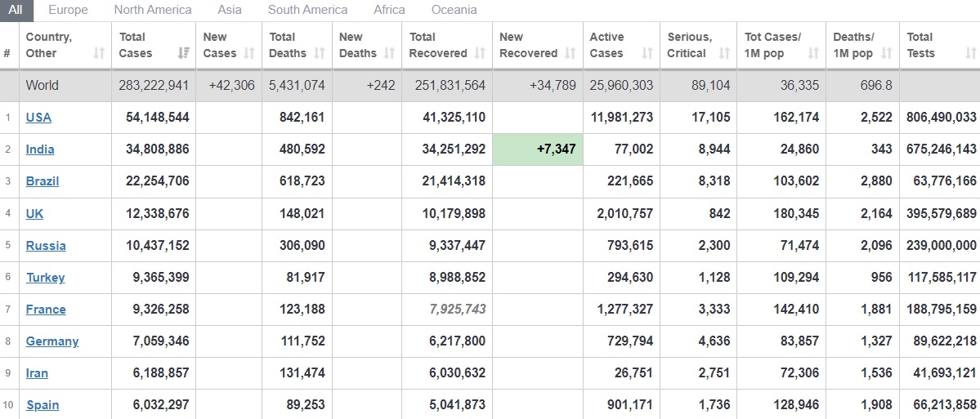
Task: Click the India country link
Action: 40,149
